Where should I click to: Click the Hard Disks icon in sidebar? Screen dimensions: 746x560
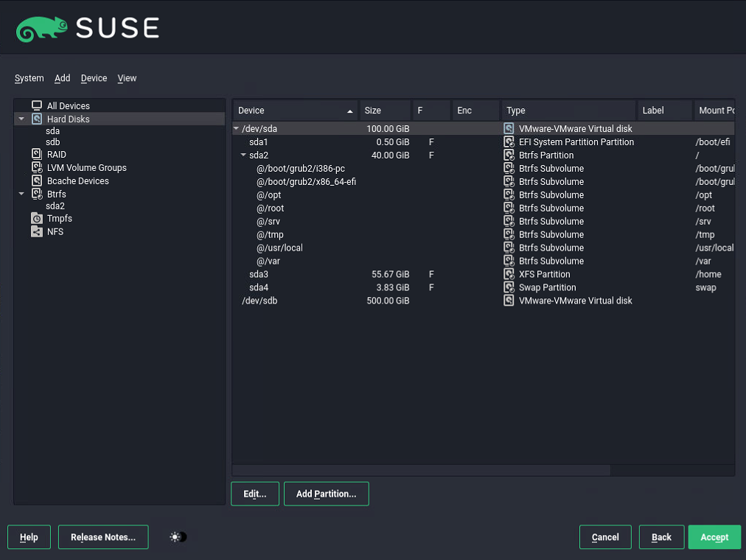tap(37, 119)
